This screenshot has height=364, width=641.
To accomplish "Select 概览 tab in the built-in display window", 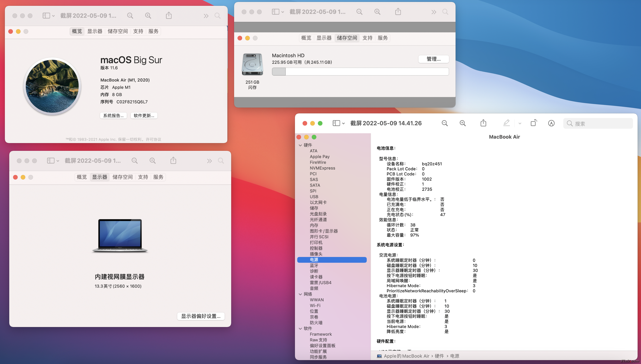I will click(82, 177).
